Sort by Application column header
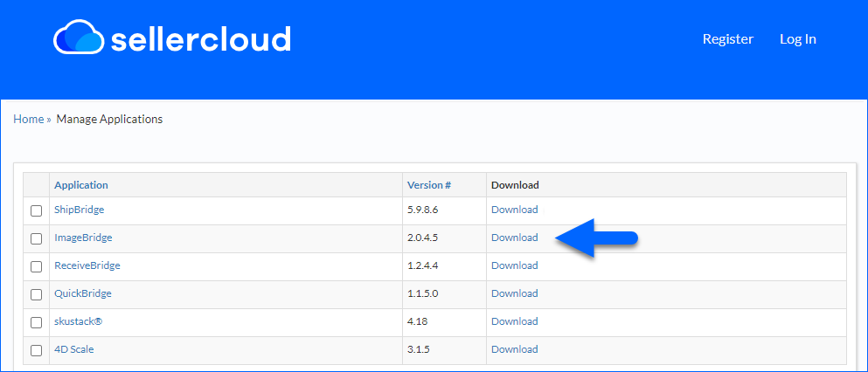The image size is (868, 372). point(80,185)
